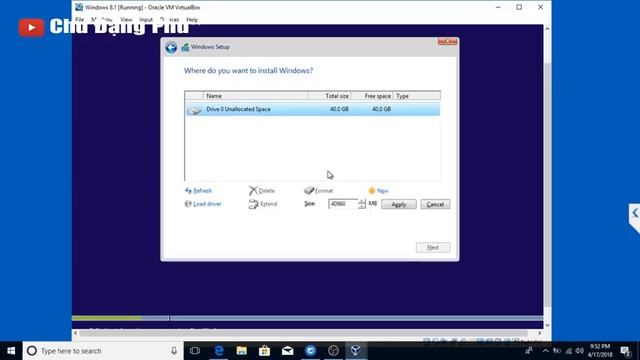Open Task View from the taskbar
640x360 pixels.
point(195,351)
